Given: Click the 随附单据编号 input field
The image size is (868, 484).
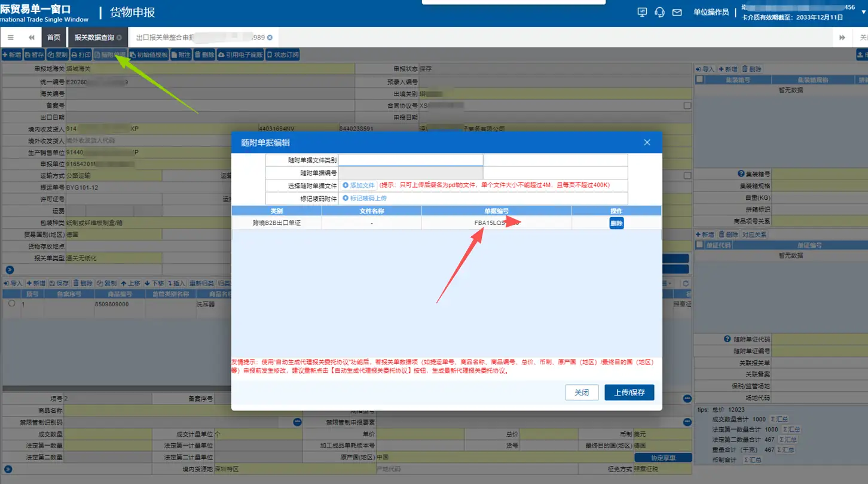Looking at the screenshot, I should pyautogui.click(x=411, y=172).
